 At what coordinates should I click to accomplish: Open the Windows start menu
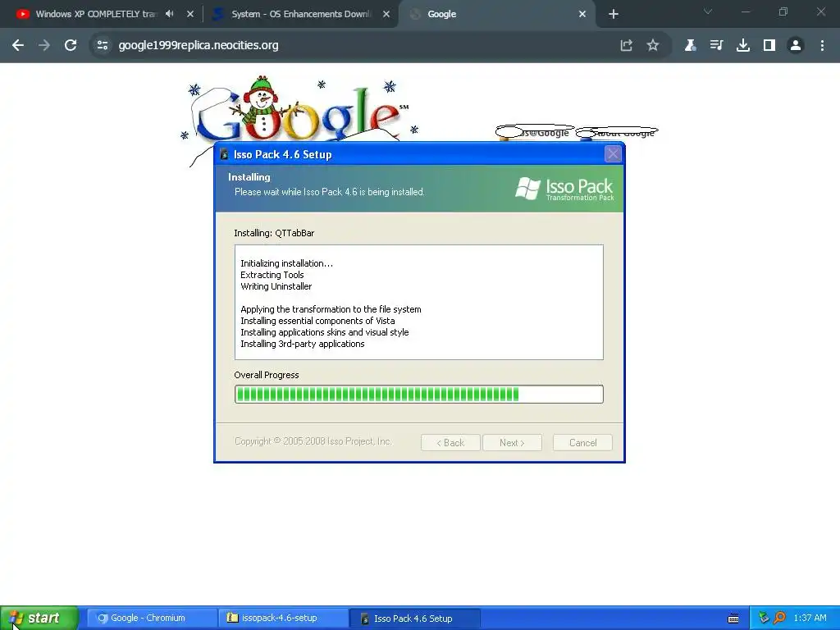click(x=39, y=619)
